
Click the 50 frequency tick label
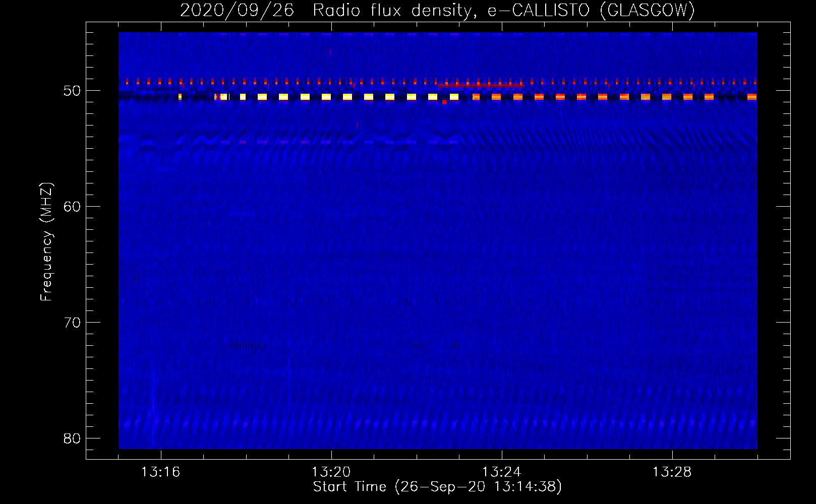(73, 91)
